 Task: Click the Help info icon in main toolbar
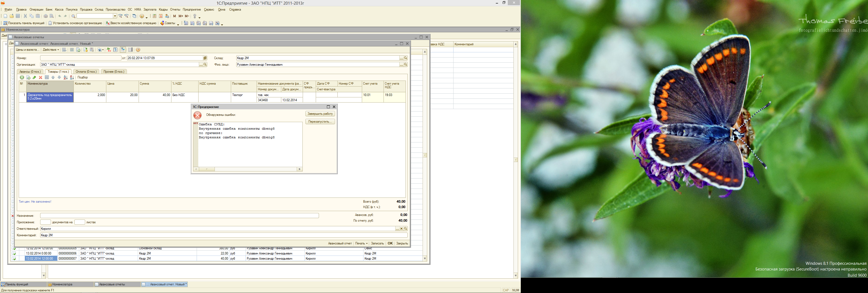(142, 16)
